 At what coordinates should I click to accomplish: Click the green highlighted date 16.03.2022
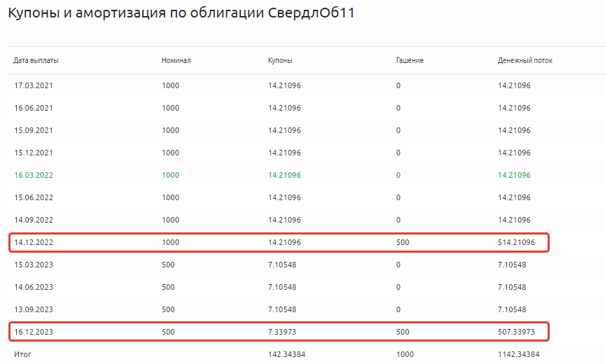[x=34, y=175]
